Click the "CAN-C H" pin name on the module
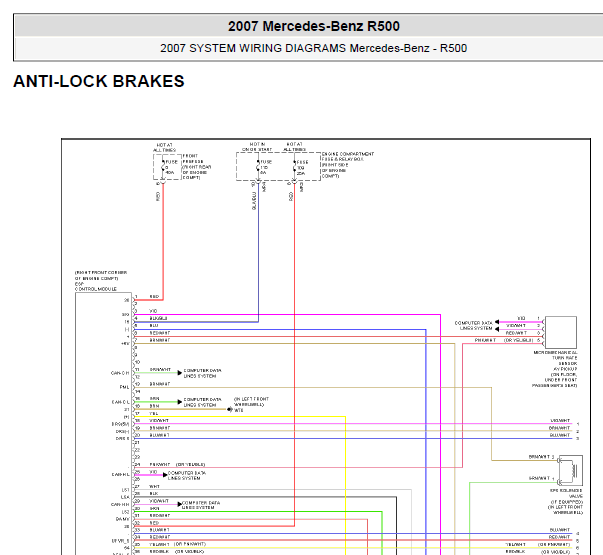Screen dimensions: 603x555 (x=120, y=373)
